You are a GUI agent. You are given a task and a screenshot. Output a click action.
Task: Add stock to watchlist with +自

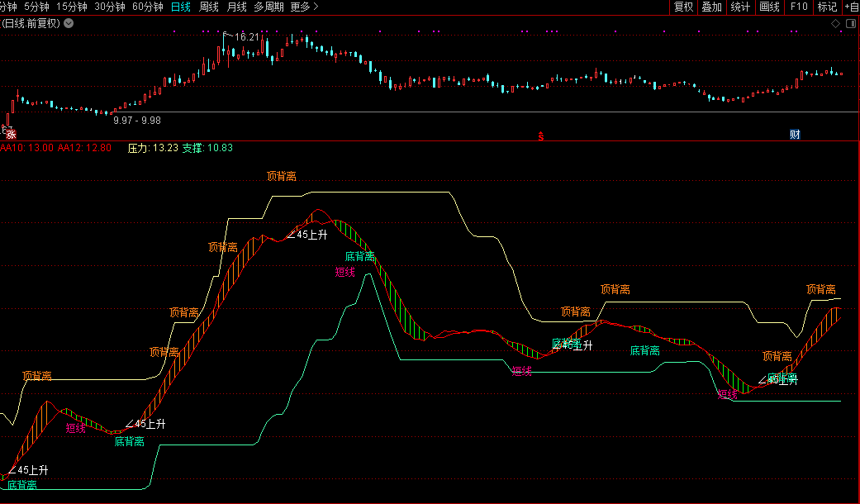tap(851, 7)
